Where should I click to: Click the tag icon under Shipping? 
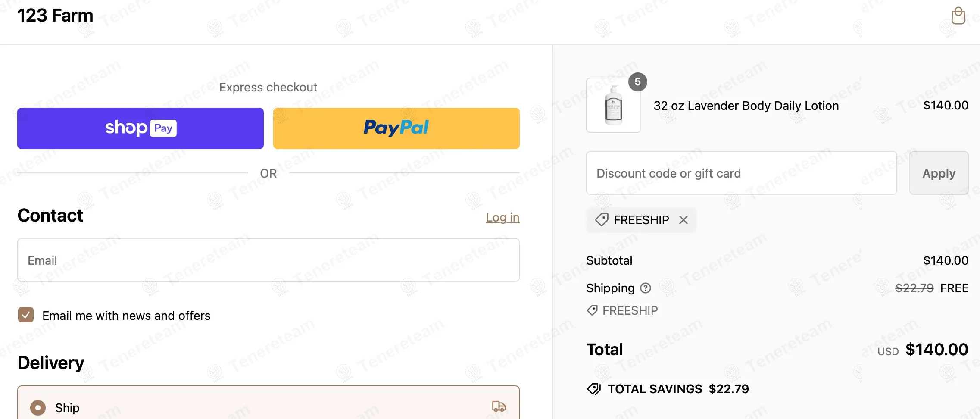coord(593,310)
